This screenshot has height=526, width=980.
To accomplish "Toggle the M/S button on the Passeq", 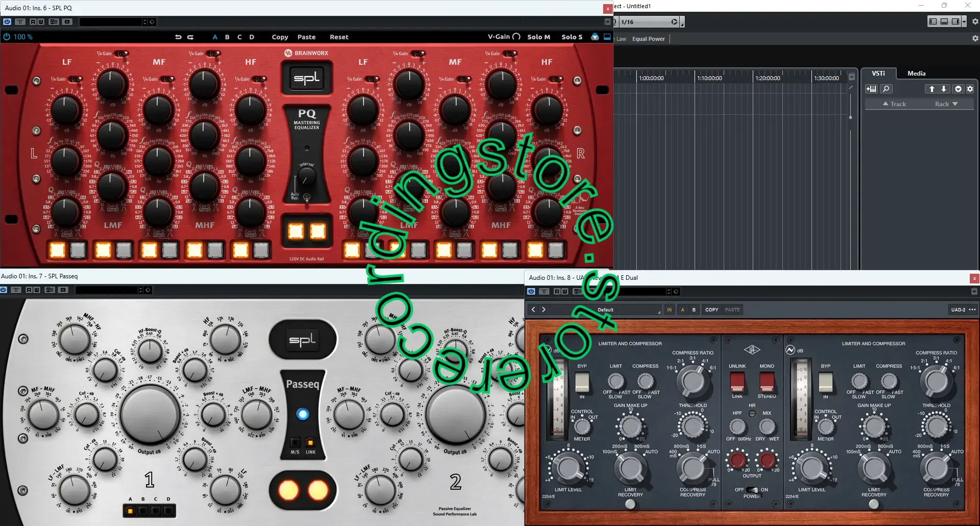I will click(x=295, y=442).
